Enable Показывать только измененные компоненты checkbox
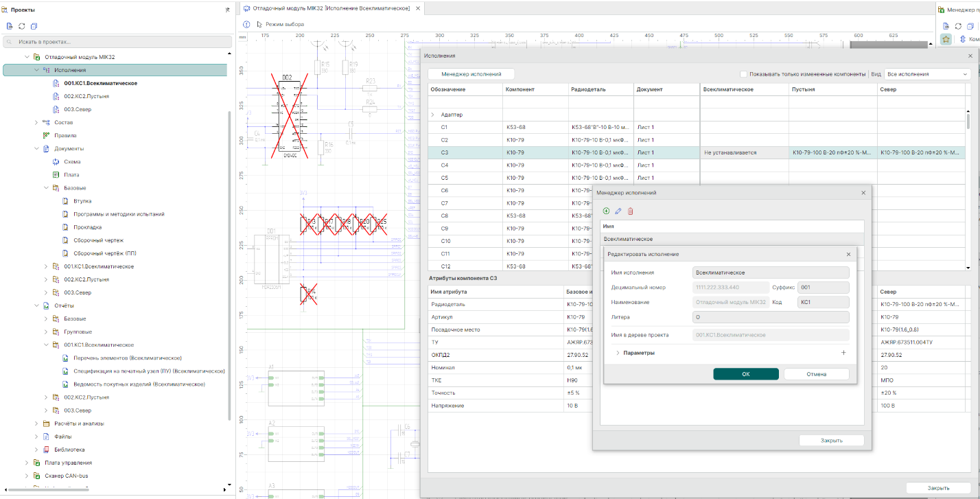This screenshot has height=499, width=980. 743,74
